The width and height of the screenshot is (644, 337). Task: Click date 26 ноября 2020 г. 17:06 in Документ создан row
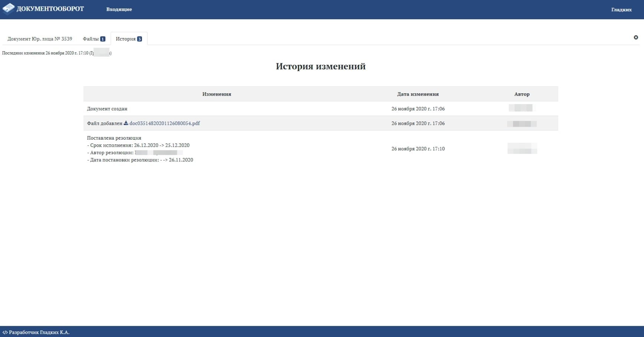[x=418, y=109]
